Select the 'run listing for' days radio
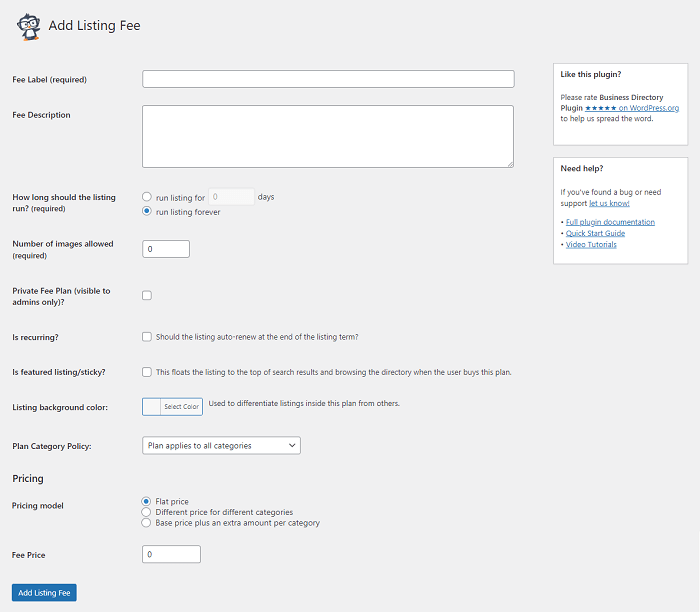The height and width of the screenshot is (612, 700). [x=146, y=196]
